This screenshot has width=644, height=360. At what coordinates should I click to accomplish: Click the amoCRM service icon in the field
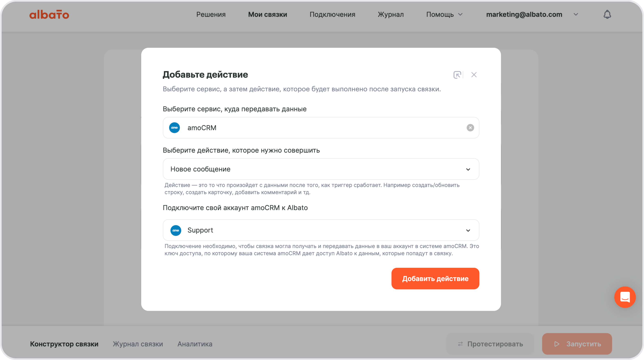(x=174, y=127)
